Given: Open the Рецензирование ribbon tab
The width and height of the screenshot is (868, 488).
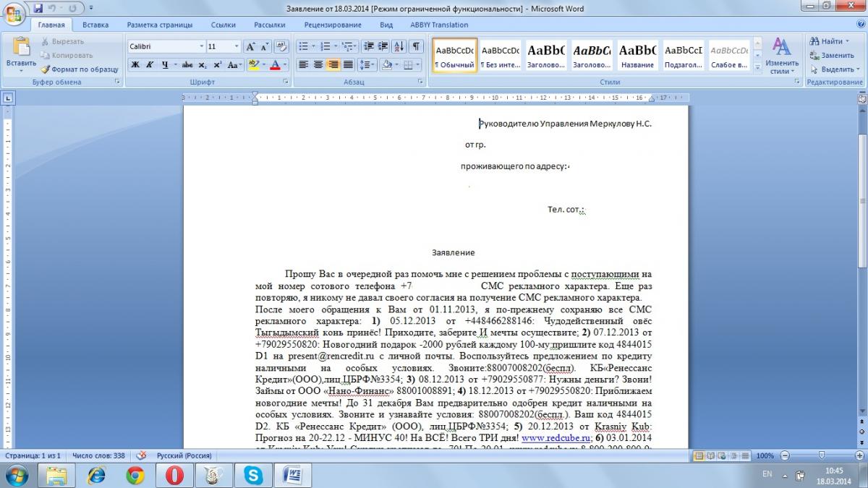Looking at the screenshot, I should point(333,25).
